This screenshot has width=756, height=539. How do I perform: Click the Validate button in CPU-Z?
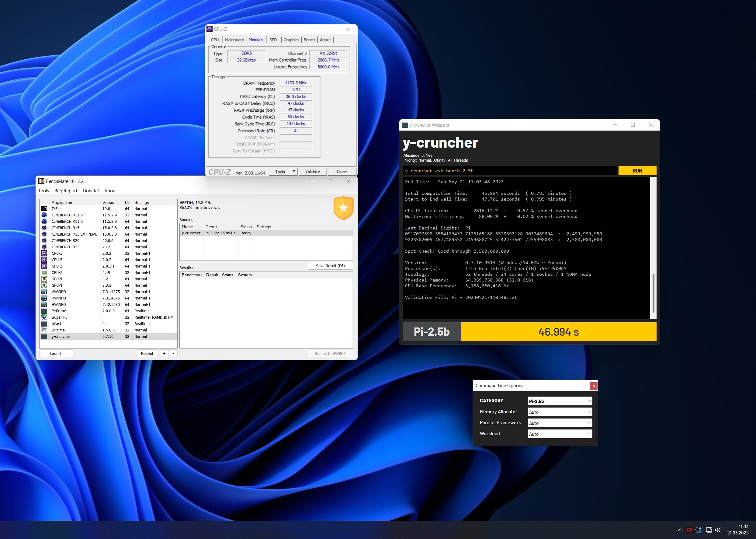312,172
